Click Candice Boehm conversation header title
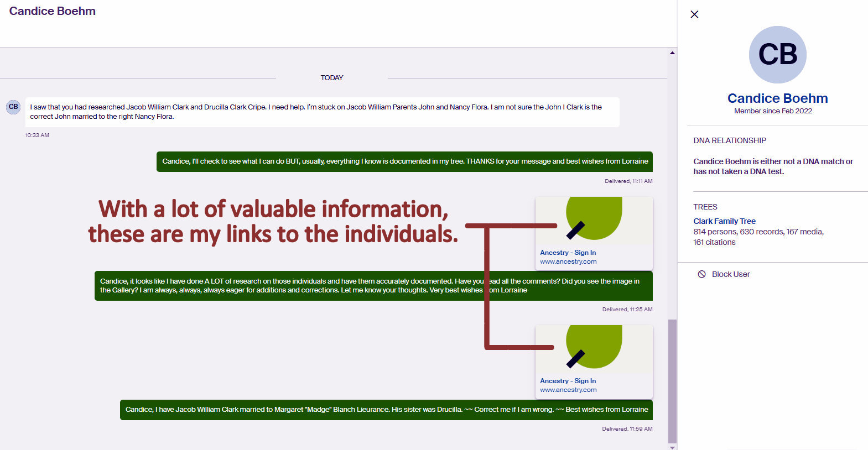This screenshot has height=450, width=868. click(53, 11)
